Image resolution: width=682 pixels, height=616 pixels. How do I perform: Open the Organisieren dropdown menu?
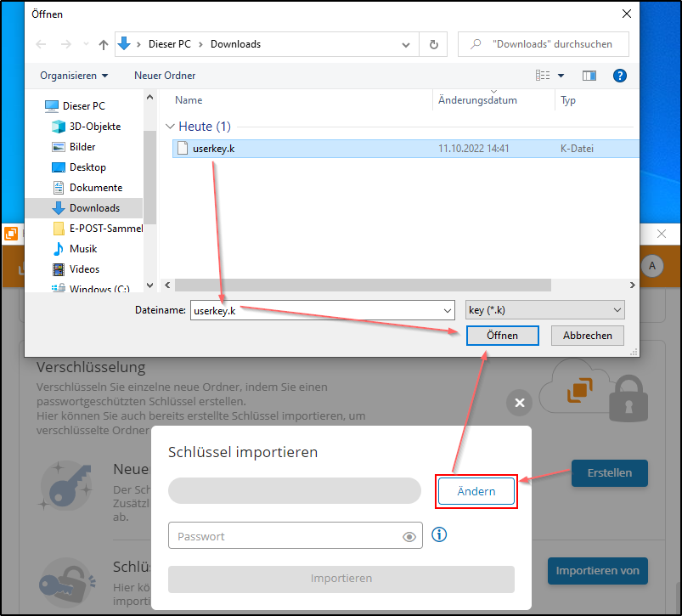coord(73,75)
